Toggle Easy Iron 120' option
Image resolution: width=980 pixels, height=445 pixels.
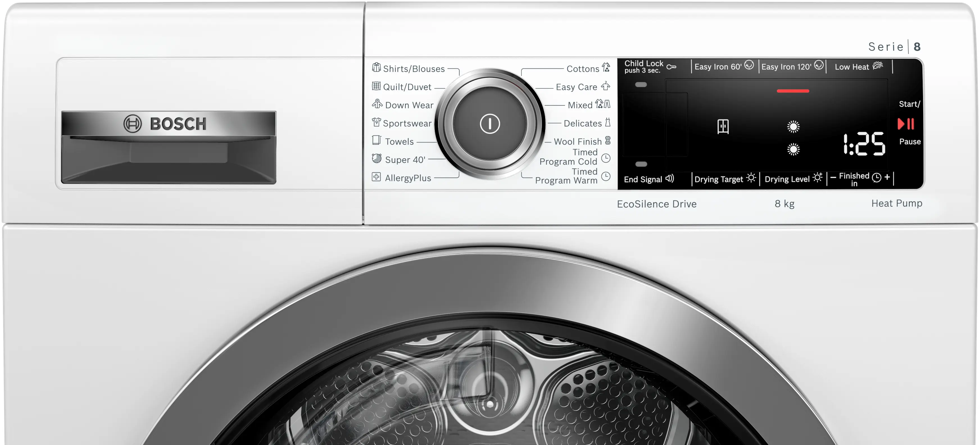pos(792,67)
